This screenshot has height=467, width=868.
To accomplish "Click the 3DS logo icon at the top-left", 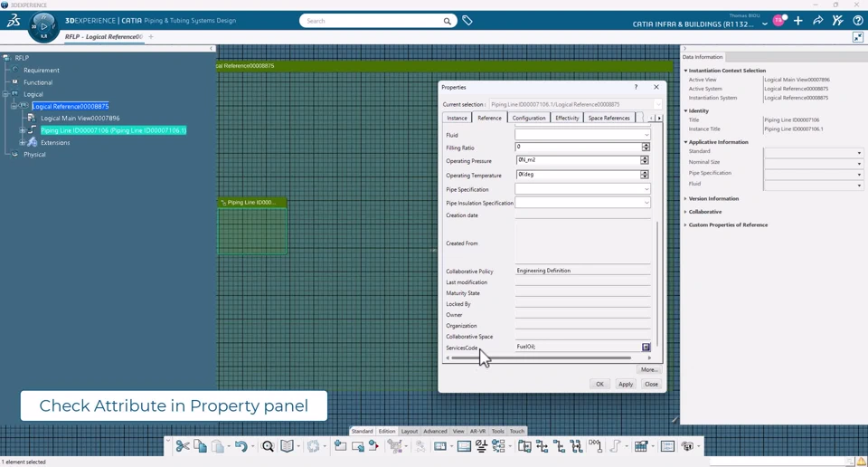I will click(14, 21).
